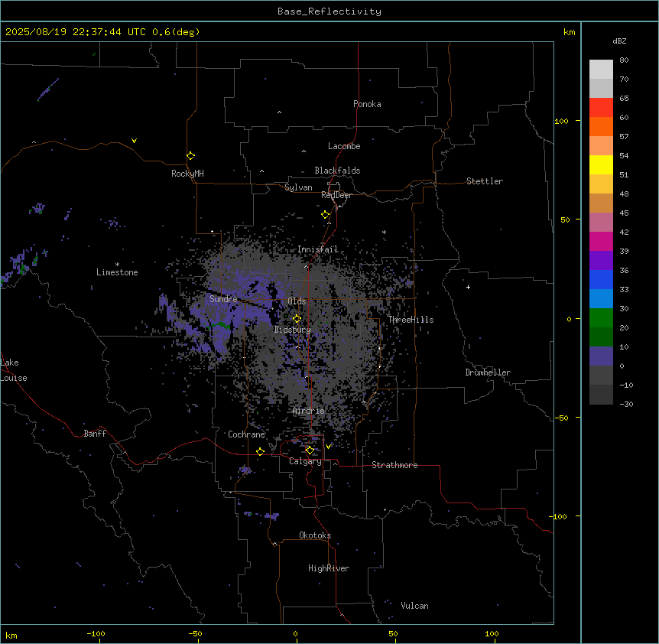Click the Airdrie city label
Viewport: 659px width, 644px height.
309,411
